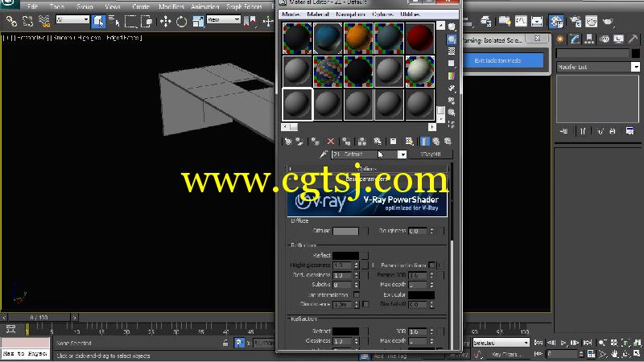Click the VRayMtl material type button
Image resolution: width=644 pixels, height=362 pixels.
(x=431, y=154)
